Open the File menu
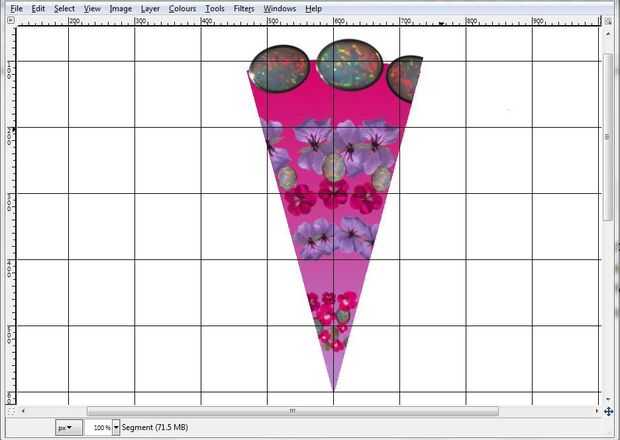The image size is (620, 440). (x=17, y=8)
